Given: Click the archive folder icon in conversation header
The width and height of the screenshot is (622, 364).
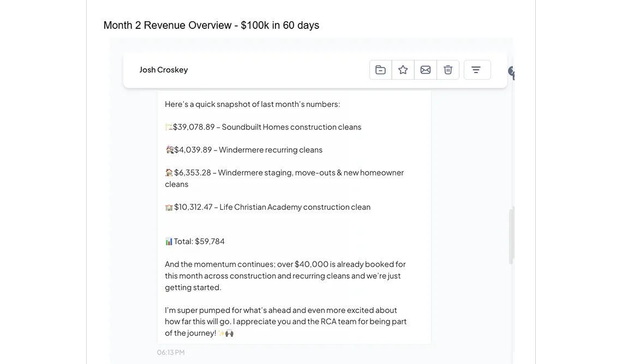Looking at the screenshot, I should (x=380, y=70).
